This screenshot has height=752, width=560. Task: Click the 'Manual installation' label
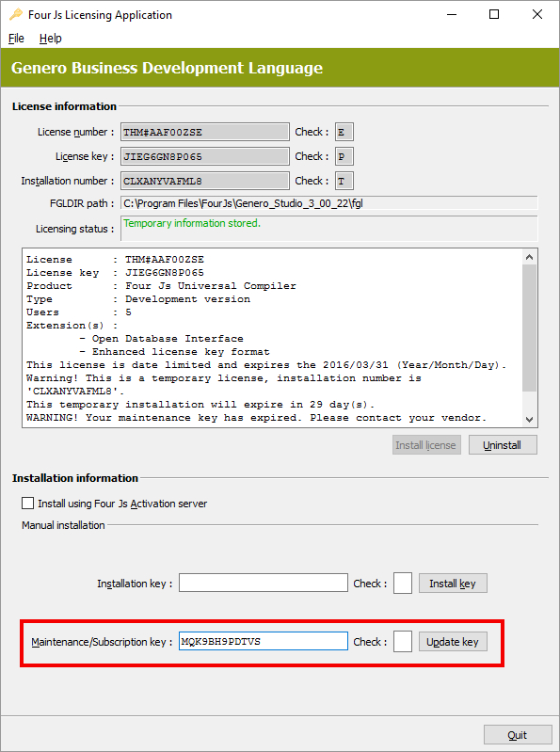click(x=63, y=525)
